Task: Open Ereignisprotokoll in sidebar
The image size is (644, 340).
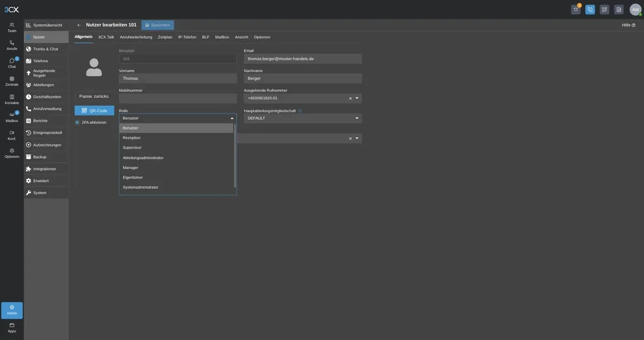Action: [46, 133]
